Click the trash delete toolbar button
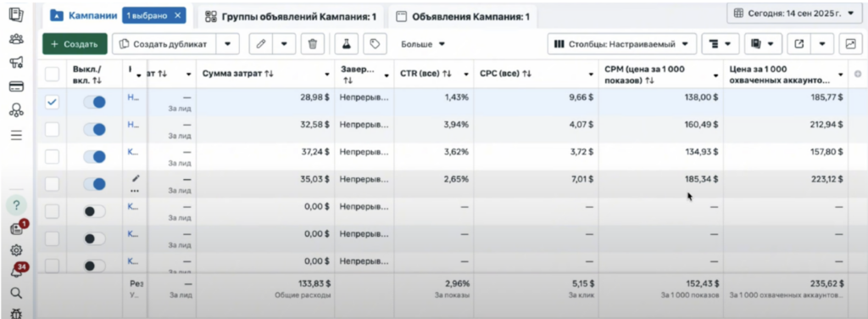Screen dimensions: 868x319 point(313,44)
